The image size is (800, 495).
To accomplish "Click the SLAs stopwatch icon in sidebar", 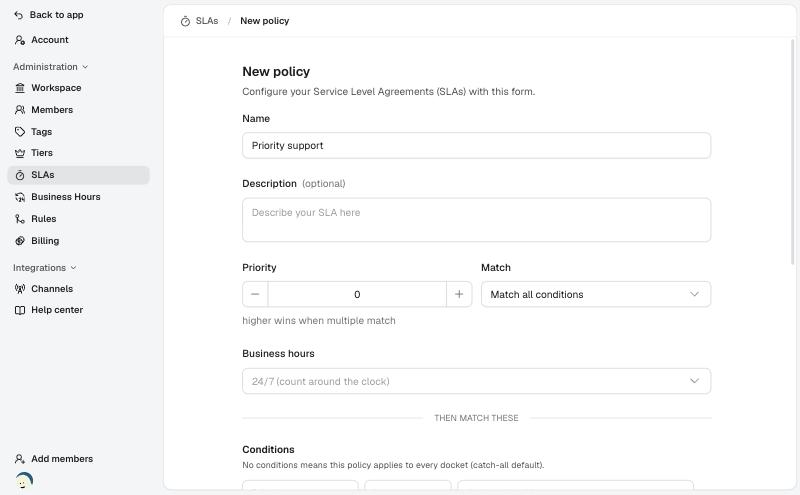I will [20, 175].
